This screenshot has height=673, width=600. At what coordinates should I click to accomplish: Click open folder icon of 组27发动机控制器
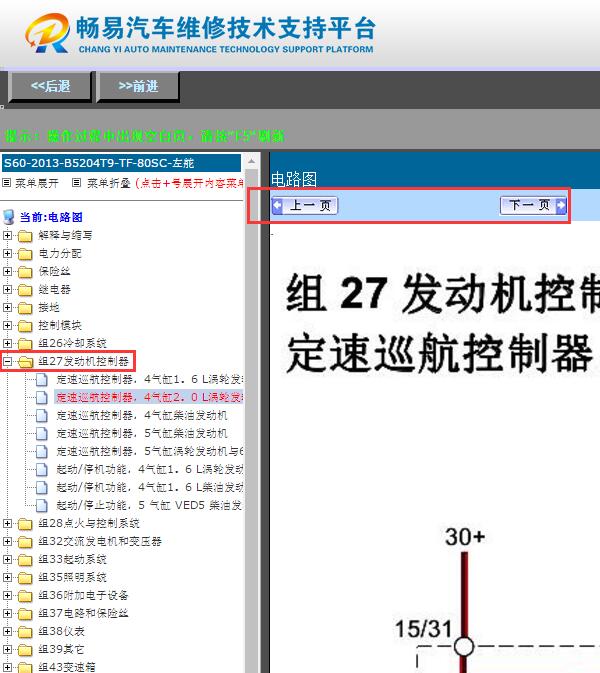click(x=25, y=362)
